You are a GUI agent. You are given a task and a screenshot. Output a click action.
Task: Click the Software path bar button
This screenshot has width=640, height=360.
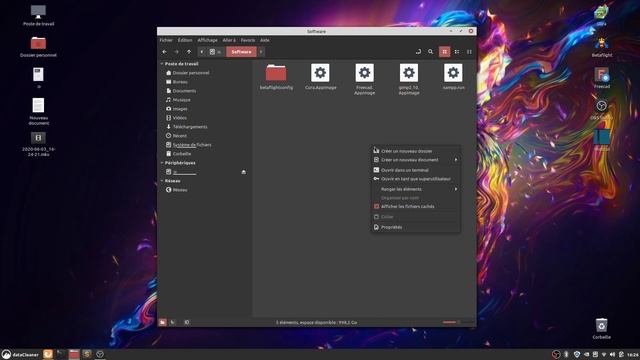tap(241, 52)
